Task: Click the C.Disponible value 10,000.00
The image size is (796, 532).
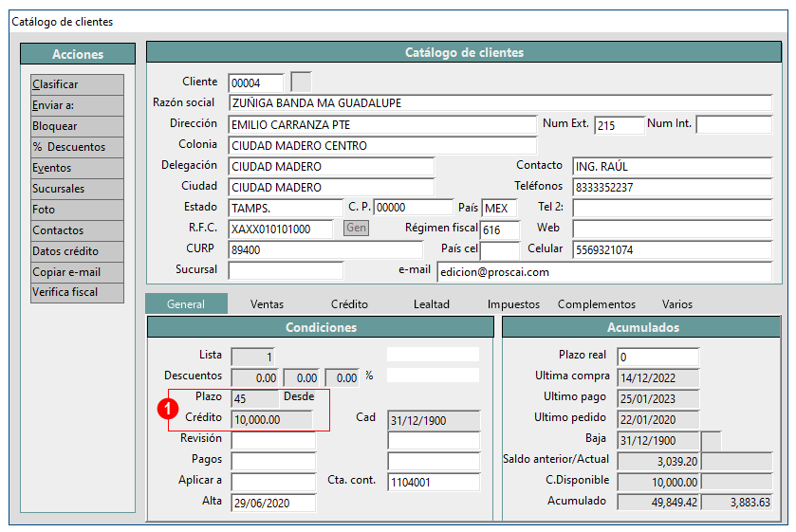Action: click(657, 482)
